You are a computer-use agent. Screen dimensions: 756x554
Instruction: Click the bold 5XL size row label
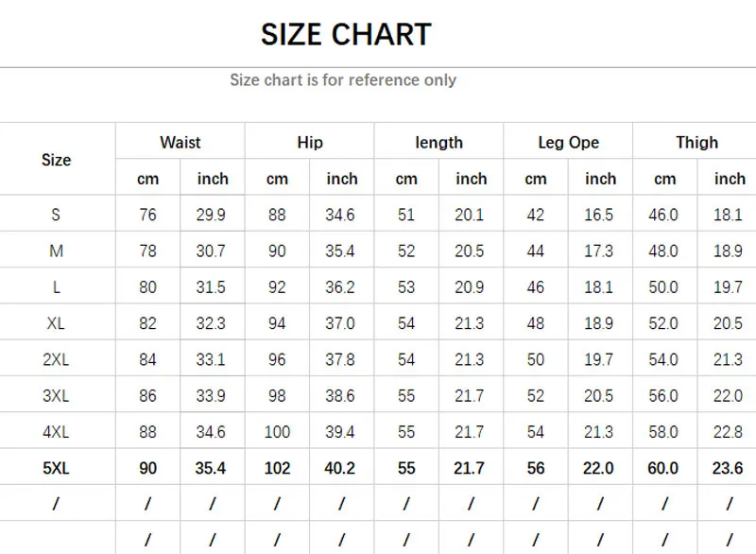(56, 468)
